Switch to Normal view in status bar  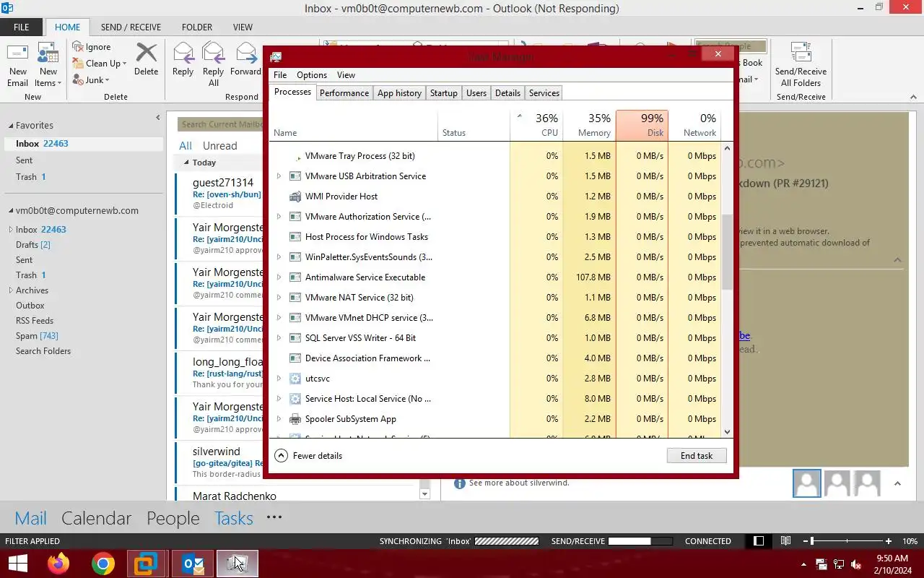pos(759,541)
